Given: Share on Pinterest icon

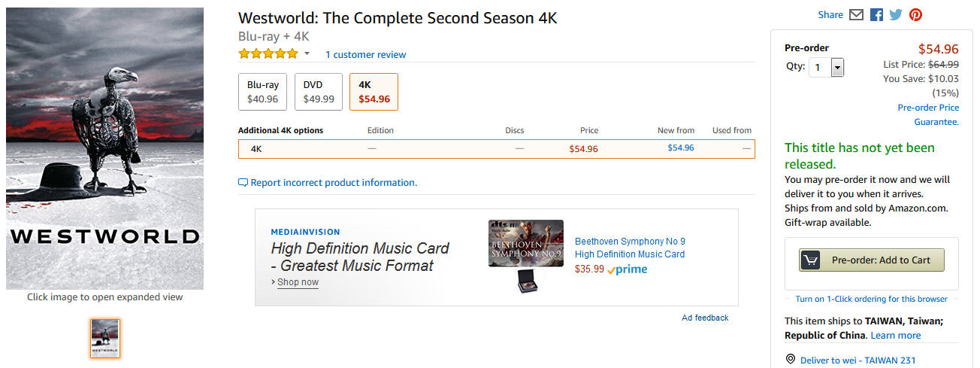Looking at the screenshot, I should point(915,15).
